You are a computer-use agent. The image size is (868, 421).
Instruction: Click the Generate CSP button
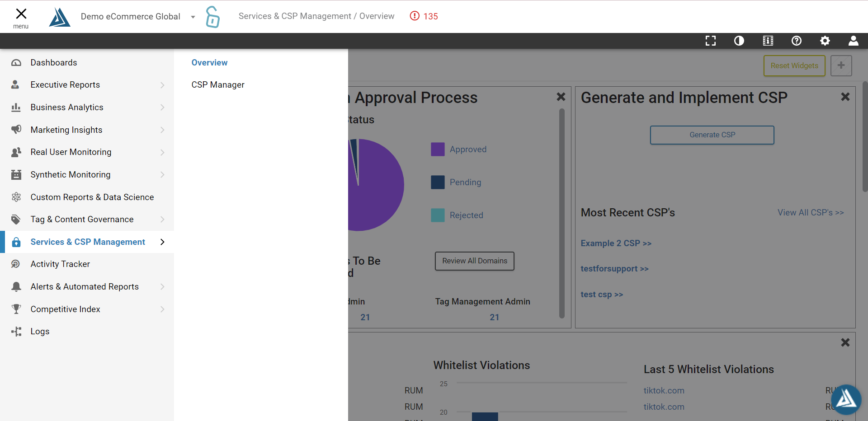click(712, 135)
